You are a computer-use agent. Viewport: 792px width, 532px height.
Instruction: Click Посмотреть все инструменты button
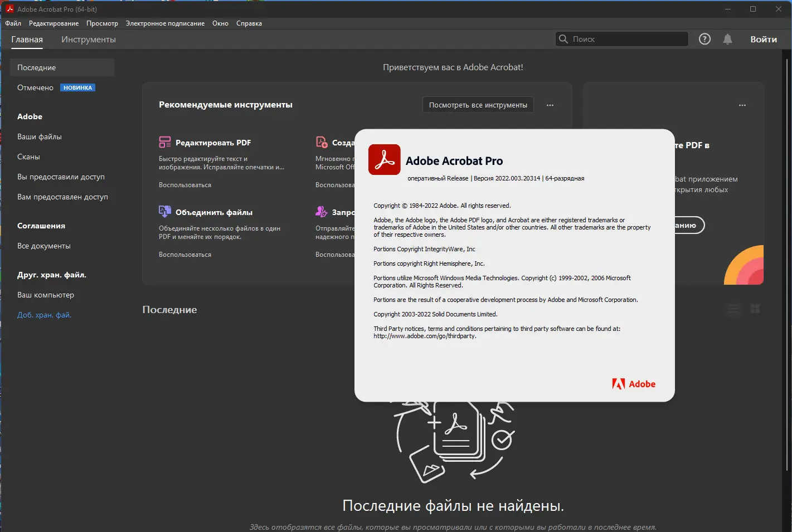pyautogui.click(x=478, y=105)
